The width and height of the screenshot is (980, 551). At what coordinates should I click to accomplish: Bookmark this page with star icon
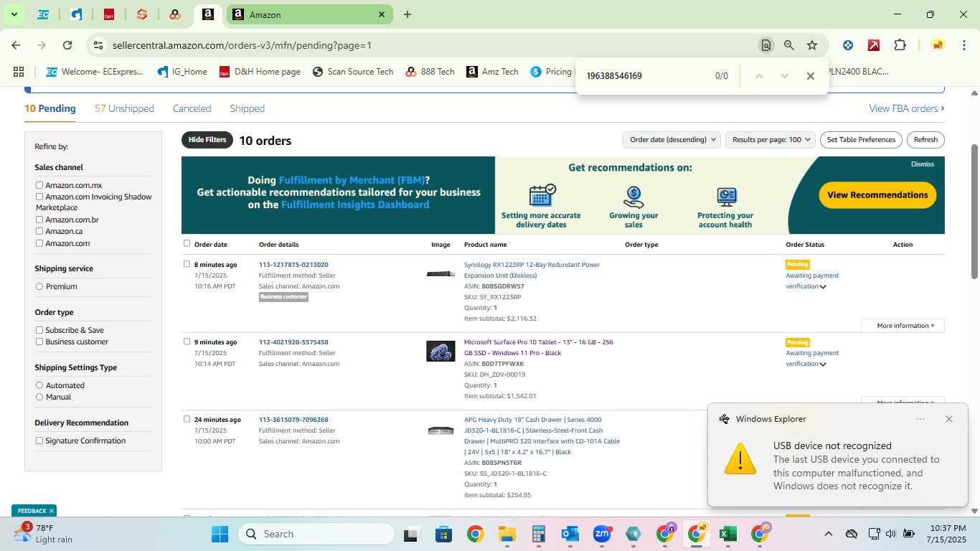(x=812, y=45)
